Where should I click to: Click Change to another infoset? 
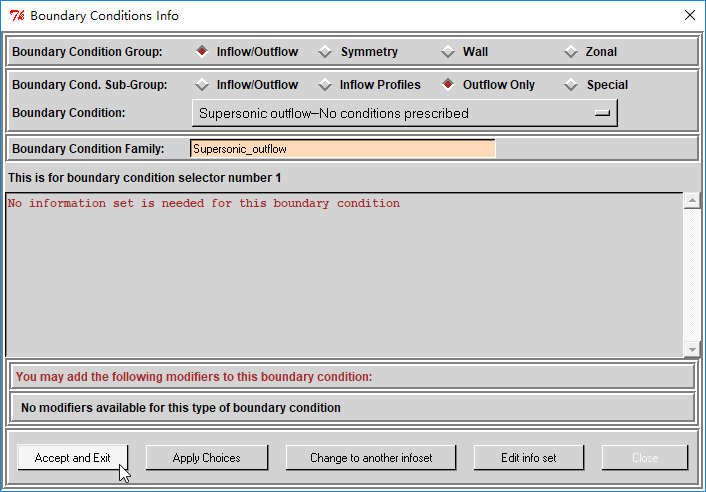[371, 458]
